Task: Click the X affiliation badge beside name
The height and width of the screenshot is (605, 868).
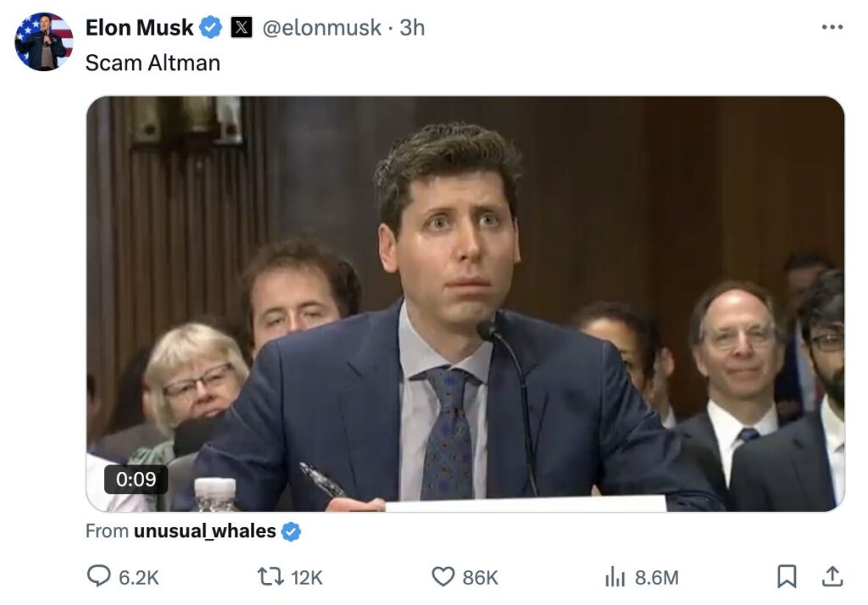Action: tap(241, 27)
